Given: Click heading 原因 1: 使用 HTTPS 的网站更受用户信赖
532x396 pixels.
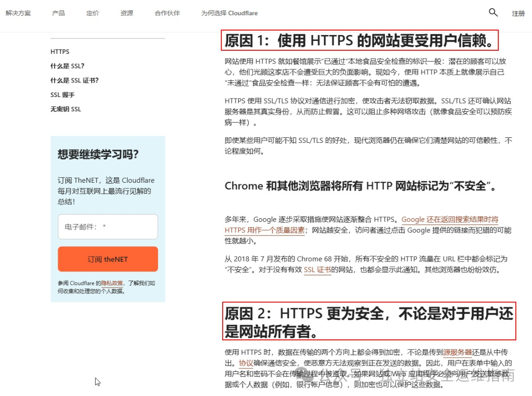Looking at the screenshot, I should (x=360, y=40).
